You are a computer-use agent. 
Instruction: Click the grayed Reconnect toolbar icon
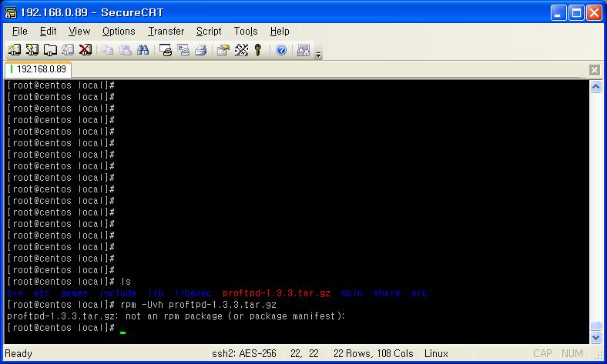68,50
